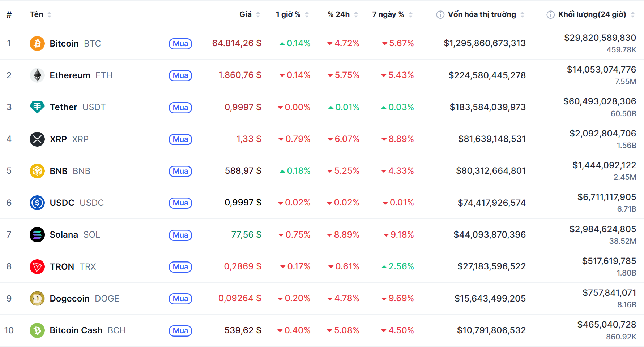Click the info icon beside Khối lượng(24 giờ)
Viewport: 644px width, 347px height.
point(550,15)
